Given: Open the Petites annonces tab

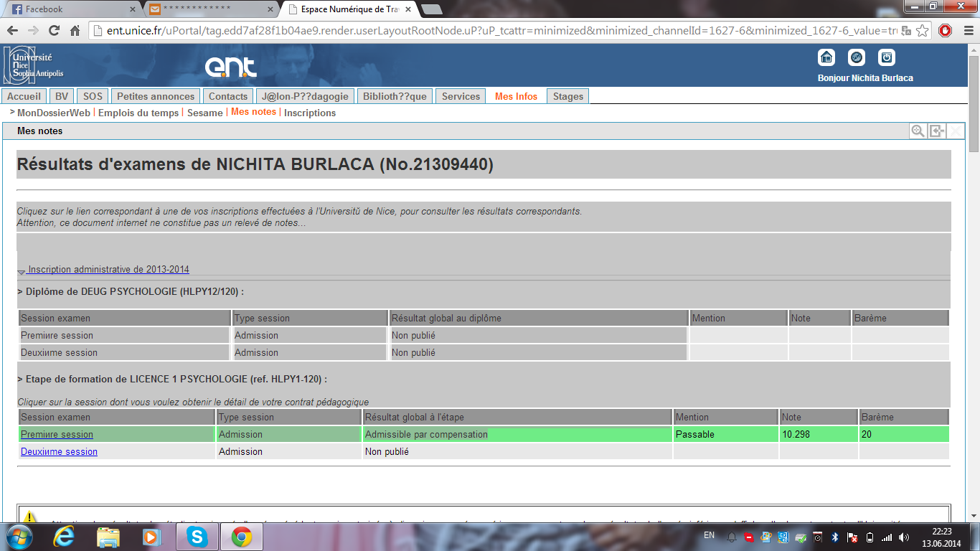Looking at the screenshot, I should click(x=156, y=96).
